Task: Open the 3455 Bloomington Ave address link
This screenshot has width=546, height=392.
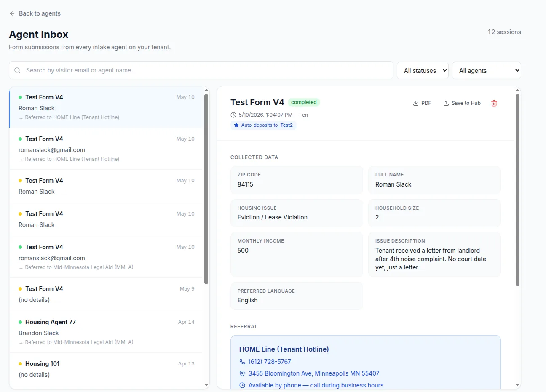Action: pos(314,373)
